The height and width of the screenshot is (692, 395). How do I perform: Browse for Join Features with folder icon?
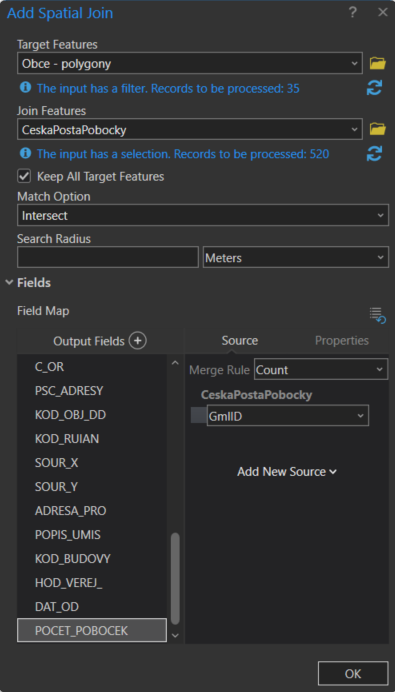[377, 129]
